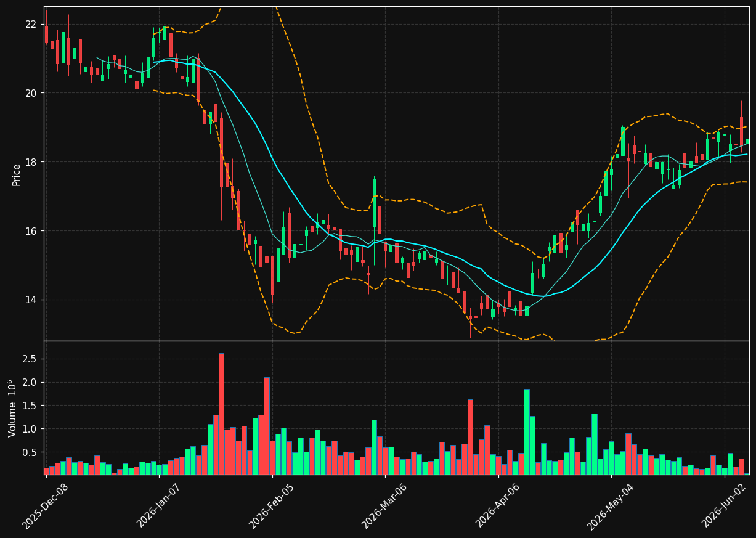This screenshot has height=538, width=756.
Task: Click the date label "2026-Feb-05"
Action: [272, 506]
